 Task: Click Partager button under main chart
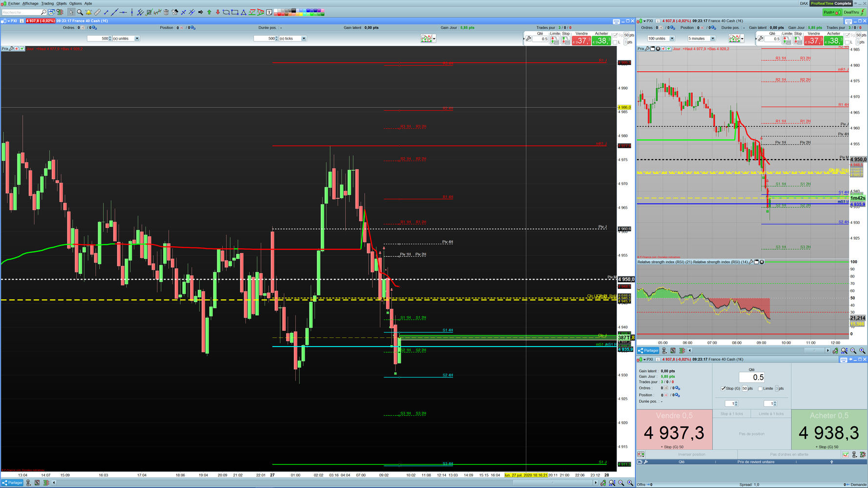[x=13, y=483]
